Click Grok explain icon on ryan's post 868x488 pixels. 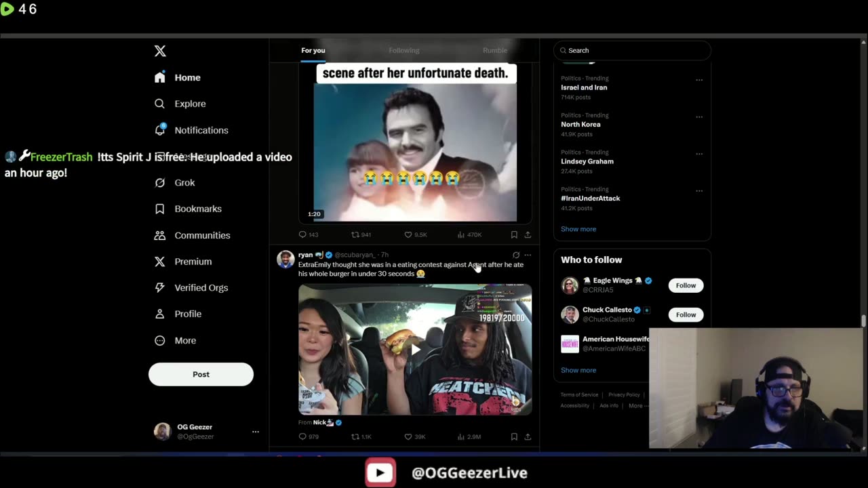[x=516, y=255]
